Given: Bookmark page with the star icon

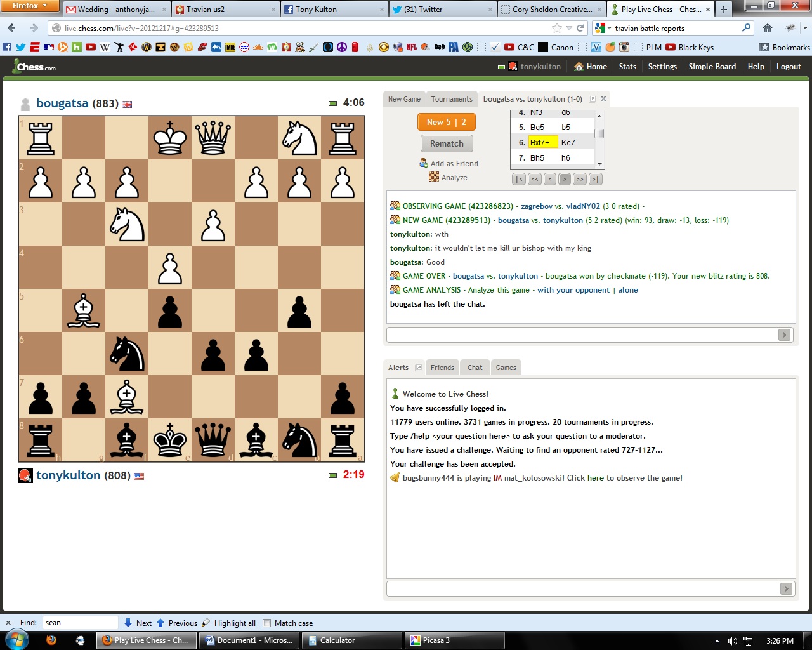Looking at the screenshot, I should pyautogui.click(x=557, y=28).
